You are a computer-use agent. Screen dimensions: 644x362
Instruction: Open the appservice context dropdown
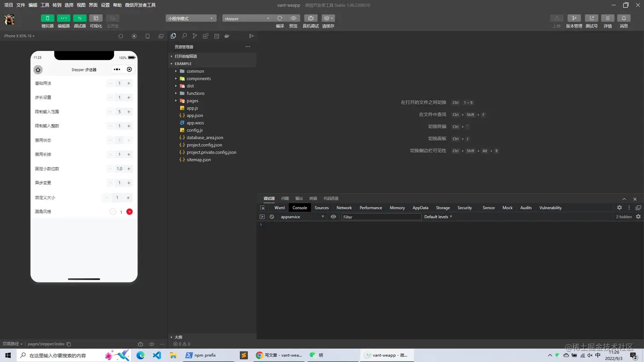pos(302,217)
